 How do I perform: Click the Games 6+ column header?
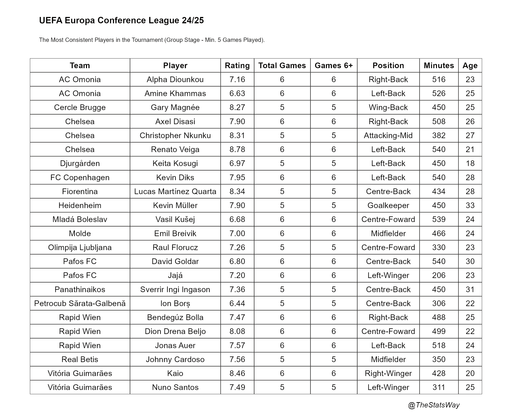pos(334,66)
